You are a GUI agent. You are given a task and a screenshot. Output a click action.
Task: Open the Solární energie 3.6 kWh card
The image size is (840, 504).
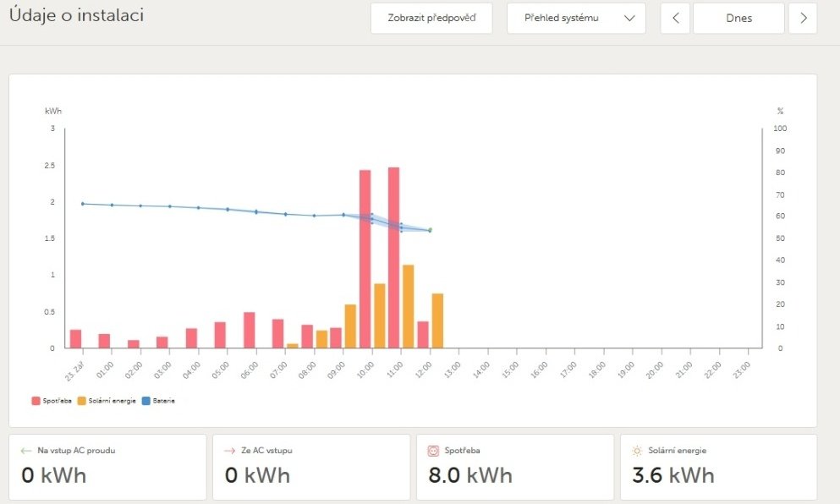click(x=718, y=467)
